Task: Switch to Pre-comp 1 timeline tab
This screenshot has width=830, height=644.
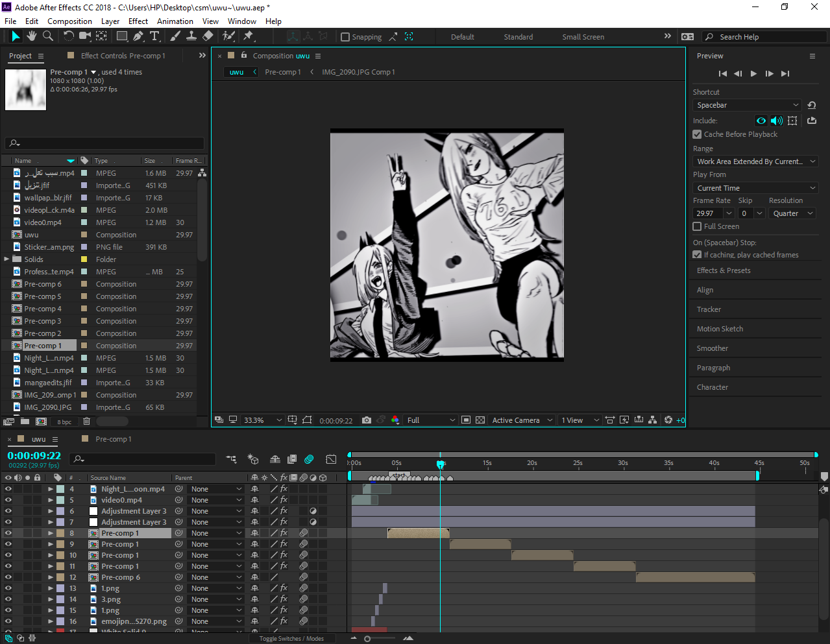Action: tap(114, 439)
